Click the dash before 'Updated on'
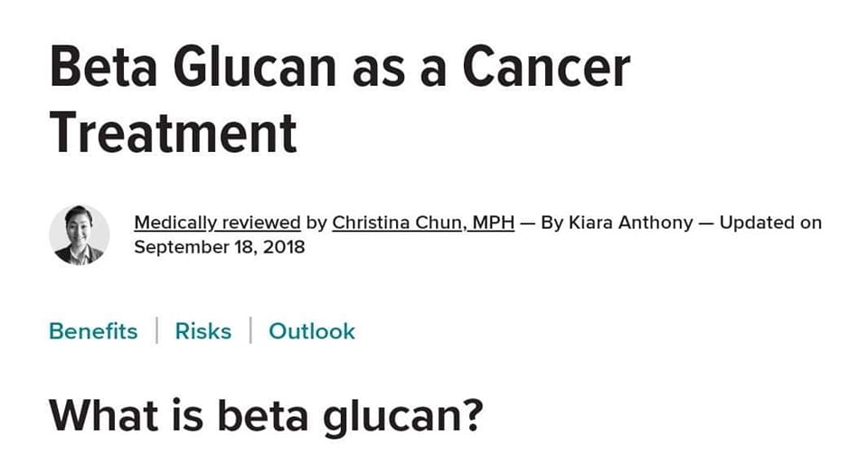 [x=706, y=224]
